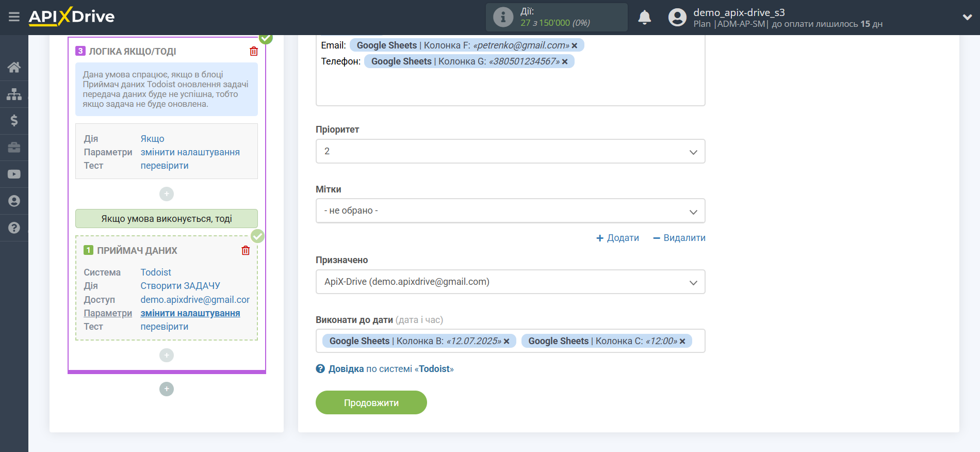Open the notifications bell

(x=644, y=17)
